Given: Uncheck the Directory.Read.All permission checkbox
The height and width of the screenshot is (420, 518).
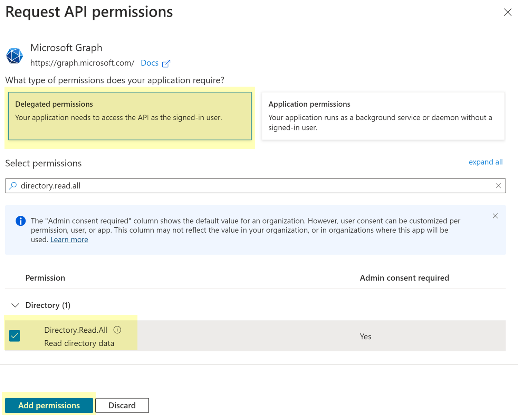Looking at the screenshot, I should [15, 336].
